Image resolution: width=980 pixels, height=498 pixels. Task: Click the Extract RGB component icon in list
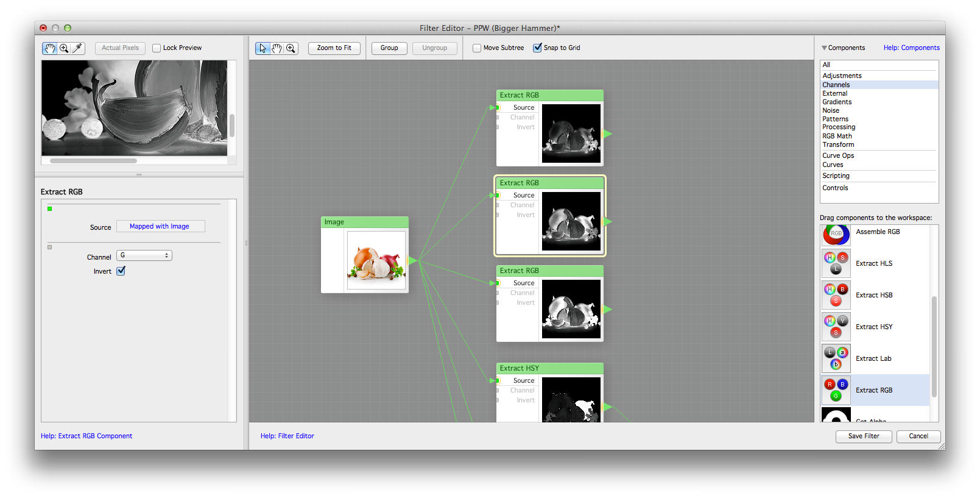(836, 390)
